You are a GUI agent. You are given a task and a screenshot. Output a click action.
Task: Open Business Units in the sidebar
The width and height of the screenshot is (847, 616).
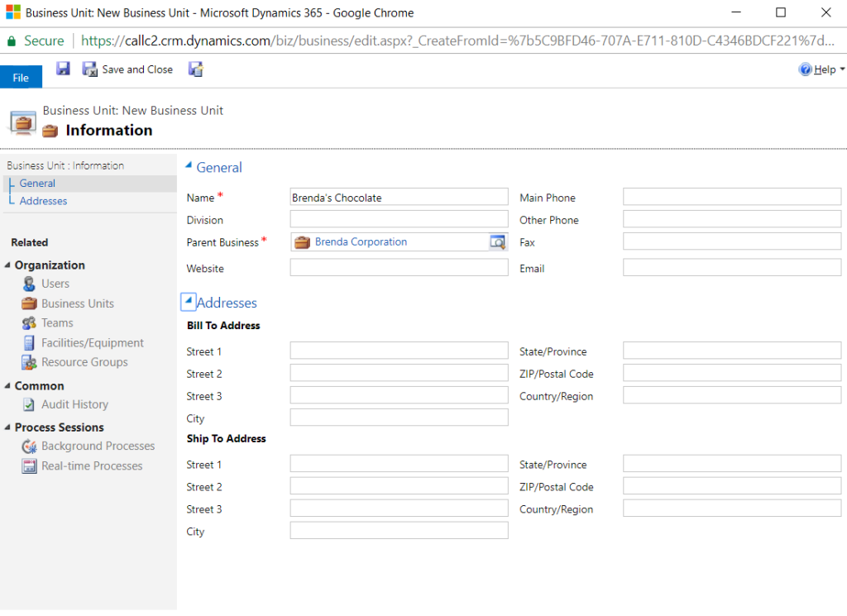pyautogui.click(x=78, y=303)
